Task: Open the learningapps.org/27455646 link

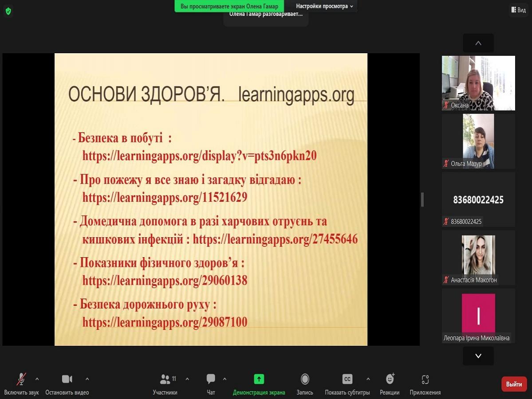Action: pos(275,239)
